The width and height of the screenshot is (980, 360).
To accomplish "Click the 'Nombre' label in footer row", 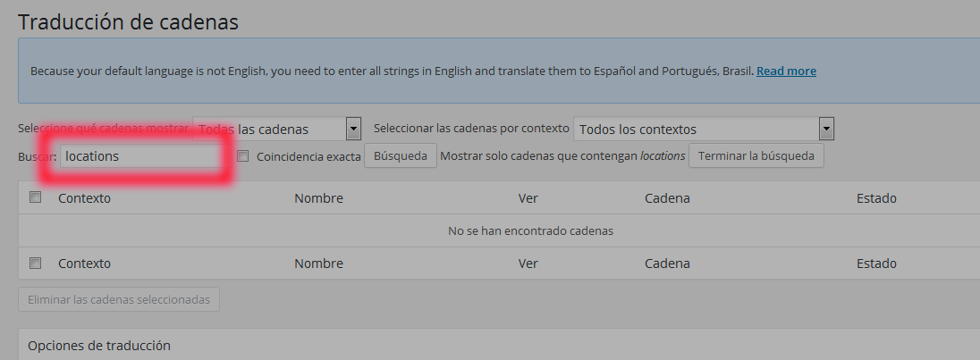I will (x=318, y=264).
